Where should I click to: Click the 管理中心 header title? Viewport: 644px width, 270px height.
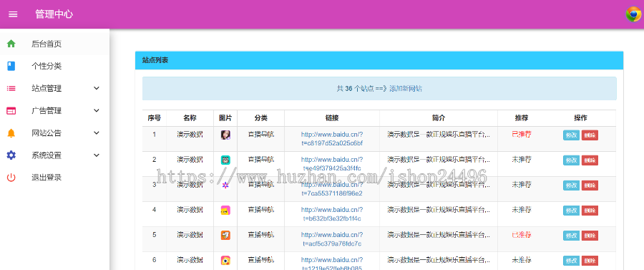tap(54, 14)
